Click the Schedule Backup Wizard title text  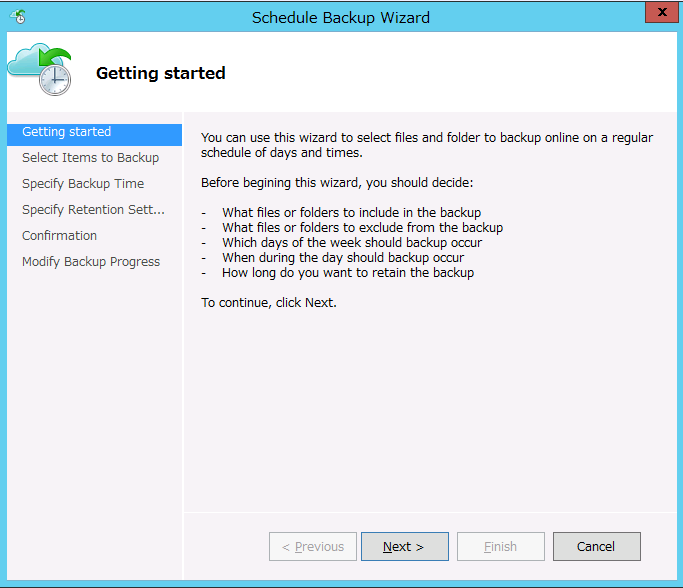341,17
